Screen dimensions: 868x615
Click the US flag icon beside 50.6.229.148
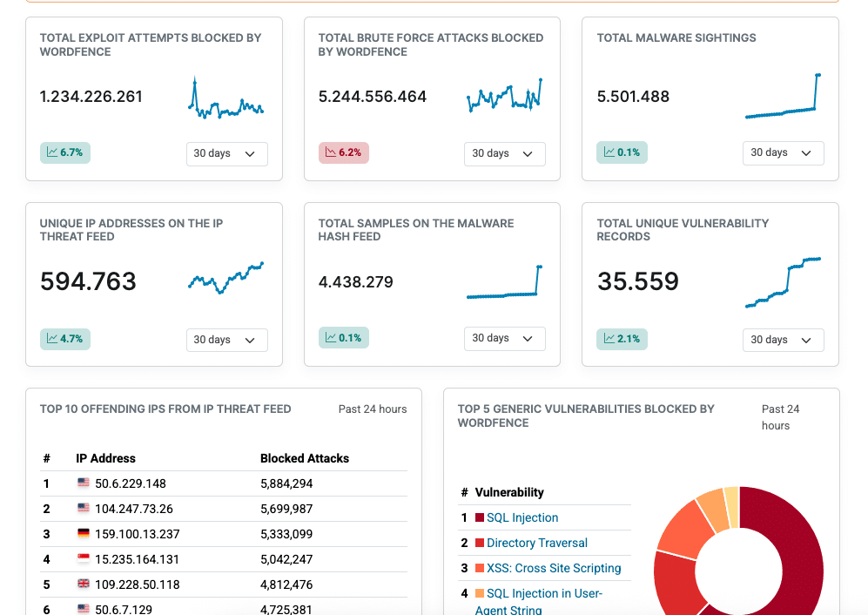pos(84,483)
